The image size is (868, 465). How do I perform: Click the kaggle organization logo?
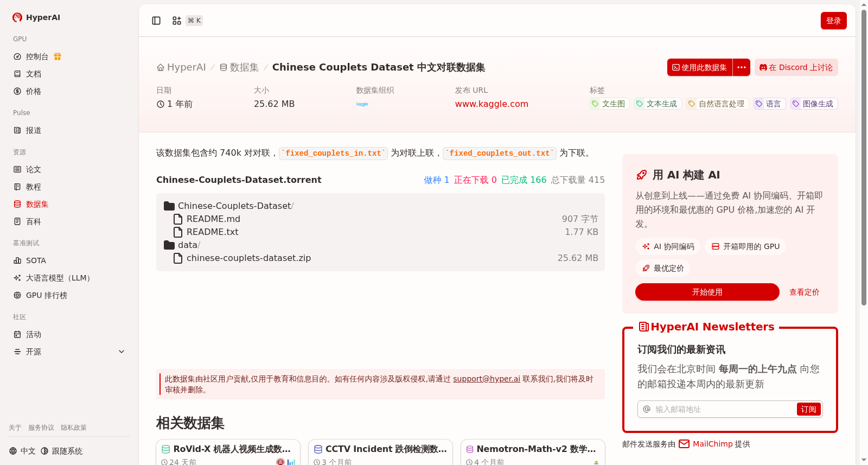[362, 104]
